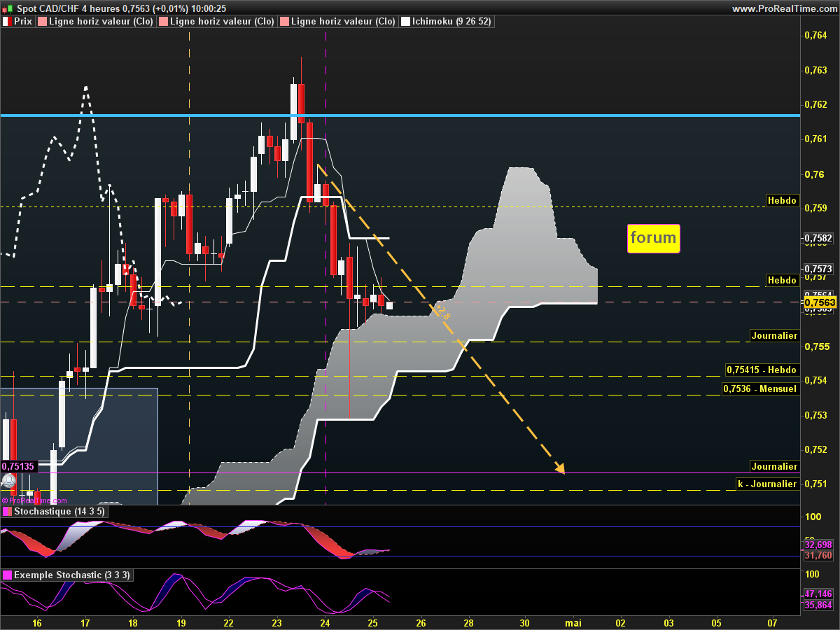This screenshot has height=630, width=840.
Task: Click the 47,146 stochastic value tag
Action: tap(819, 594)
